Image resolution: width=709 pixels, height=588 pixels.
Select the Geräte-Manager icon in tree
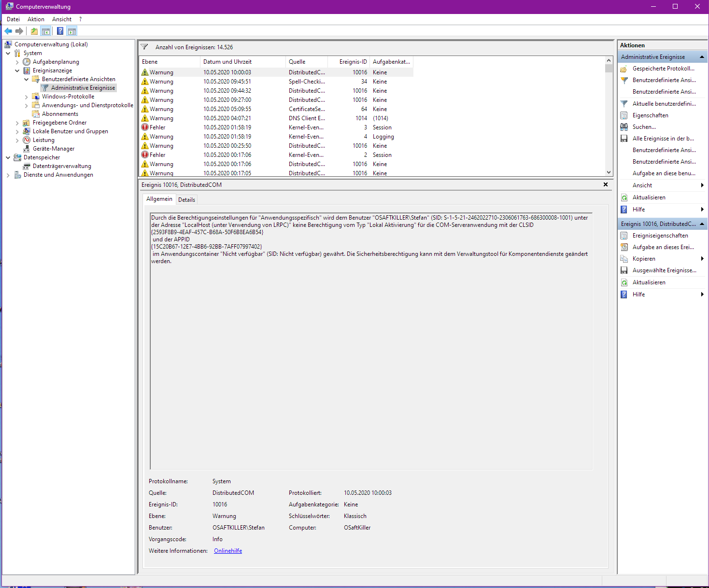pyautogui.click(x=27, y=149)
